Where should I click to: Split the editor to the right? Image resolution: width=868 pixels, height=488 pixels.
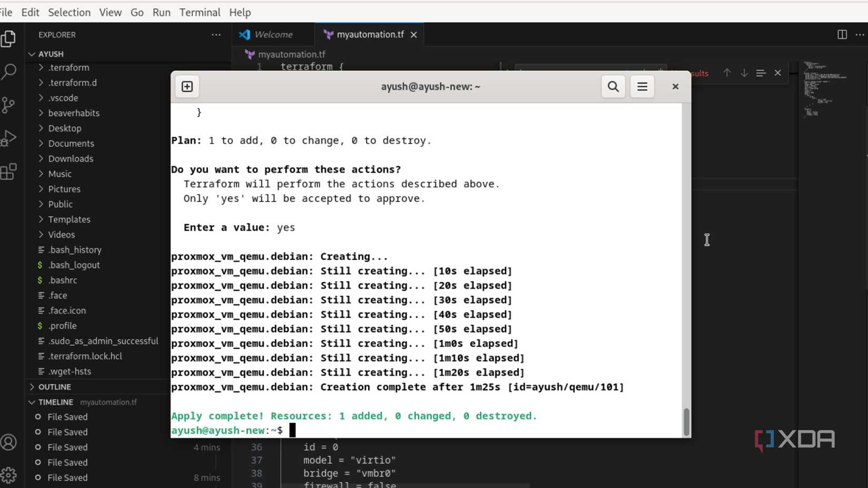[x=842, y=35]
